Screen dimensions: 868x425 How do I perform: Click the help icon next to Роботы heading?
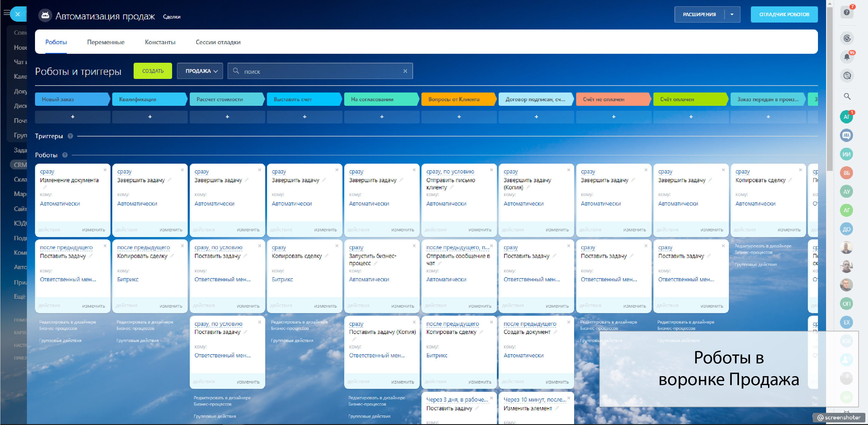(65, 155)
